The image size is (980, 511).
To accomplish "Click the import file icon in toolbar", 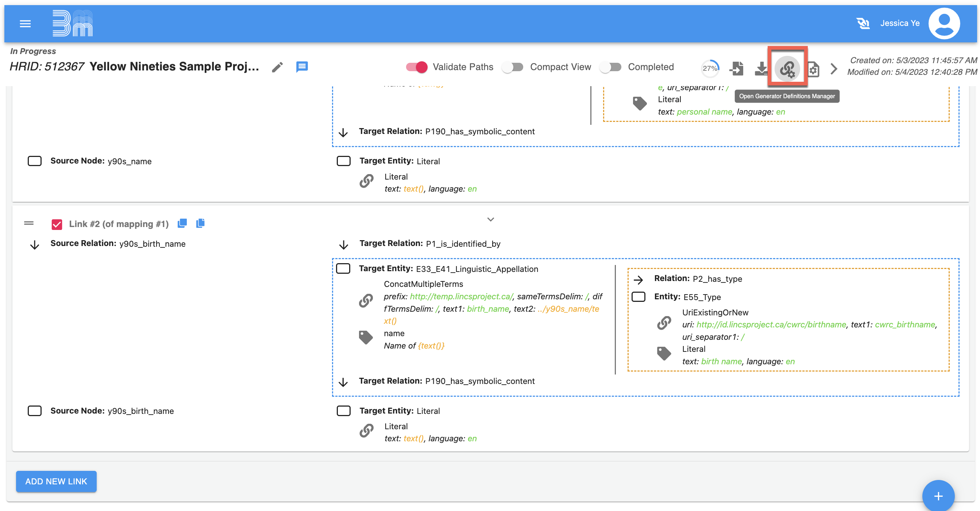I will tap(737, 69).
